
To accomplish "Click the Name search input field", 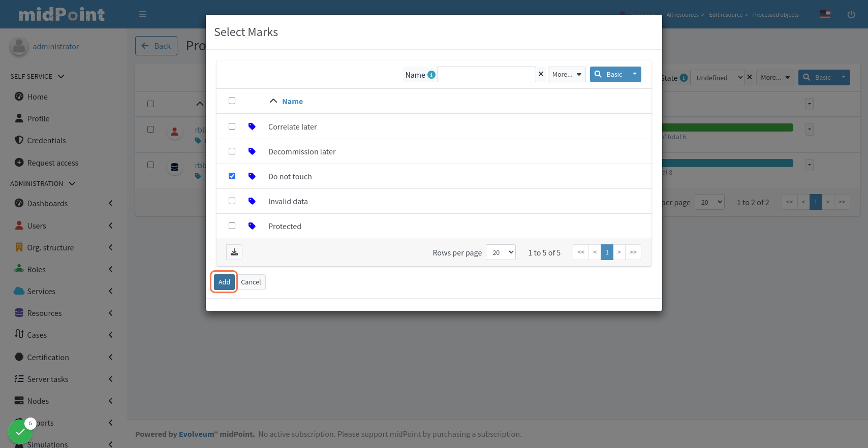I will (x=486, y=74).
